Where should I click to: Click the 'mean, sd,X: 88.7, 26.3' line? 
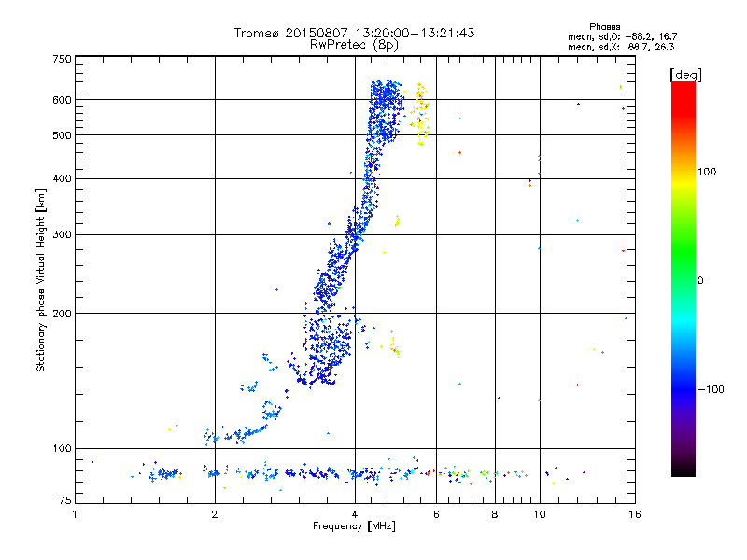tap(621, 47)
